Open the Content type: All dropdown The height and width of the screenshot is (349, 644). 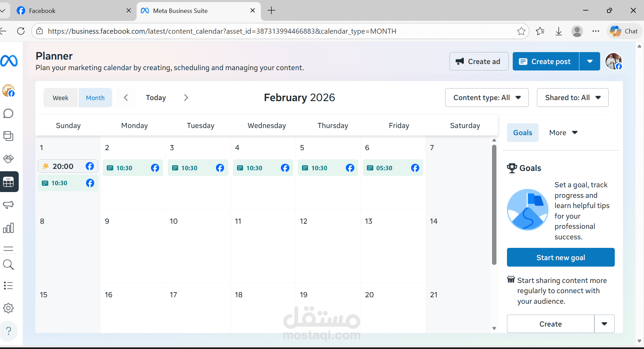486,97
